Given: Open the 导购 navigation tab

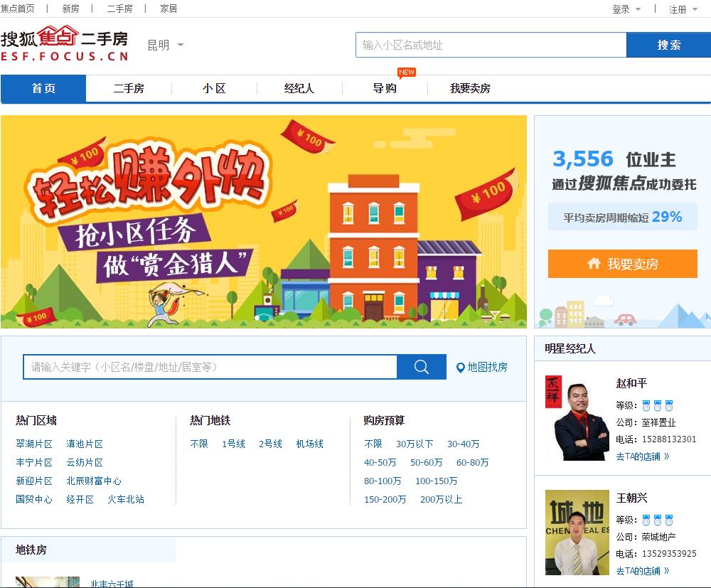Looking at the screenshot, I should click(x=385, y=88).
